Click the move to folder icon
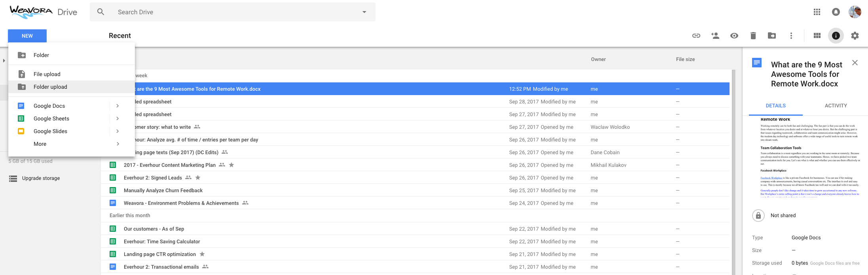The height and width of the screenshot is (275, 868). click(x=772, y=36)
